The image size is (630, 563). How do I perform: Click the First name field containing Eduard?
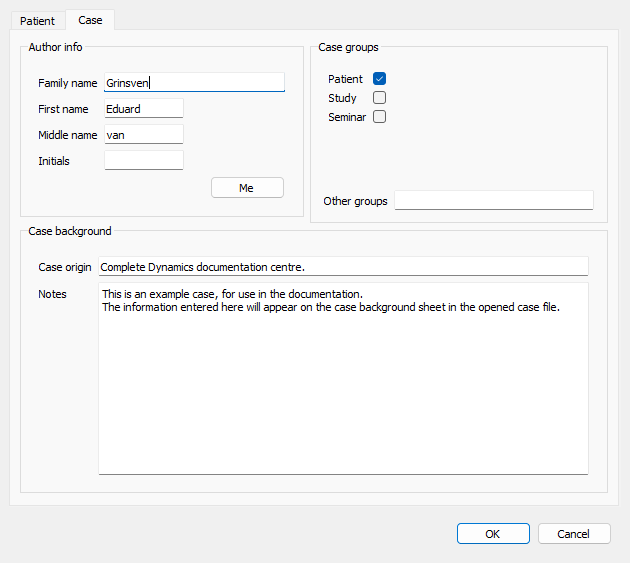143,109
